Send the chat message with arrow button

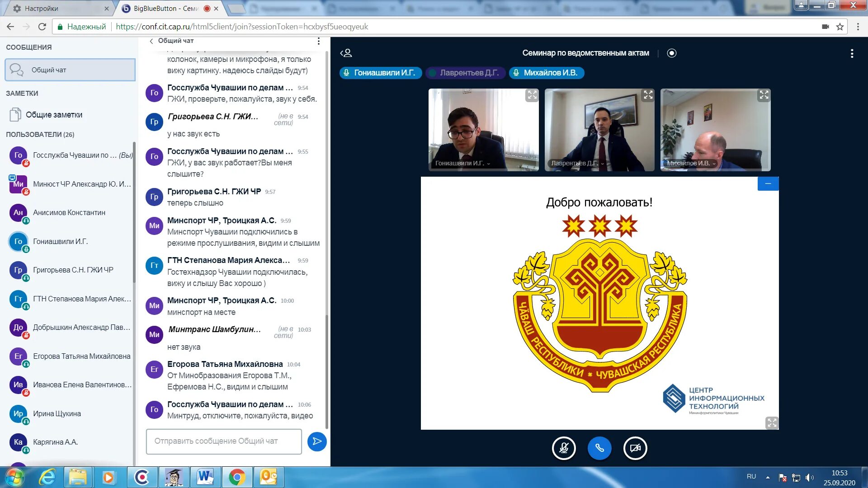coord(317,441)
